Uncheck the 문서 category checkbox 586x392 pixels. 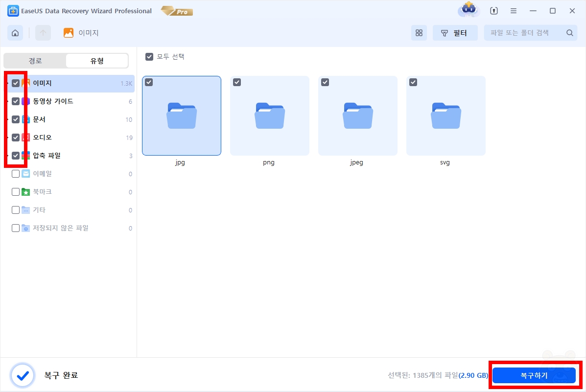point(16,119)
